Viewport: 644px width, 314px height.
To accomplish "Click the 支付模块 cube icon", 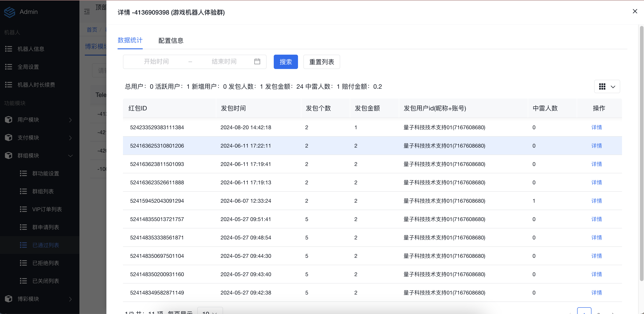I will click(9, 138).
